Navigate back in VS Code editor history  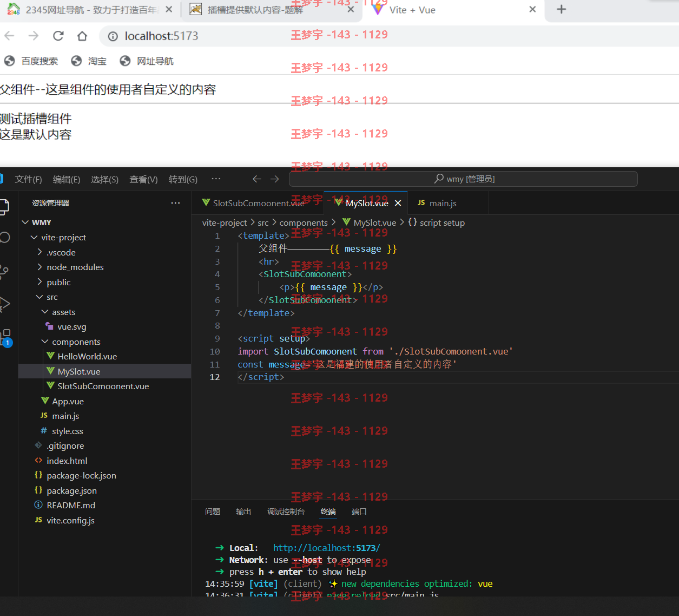[257, 179]
